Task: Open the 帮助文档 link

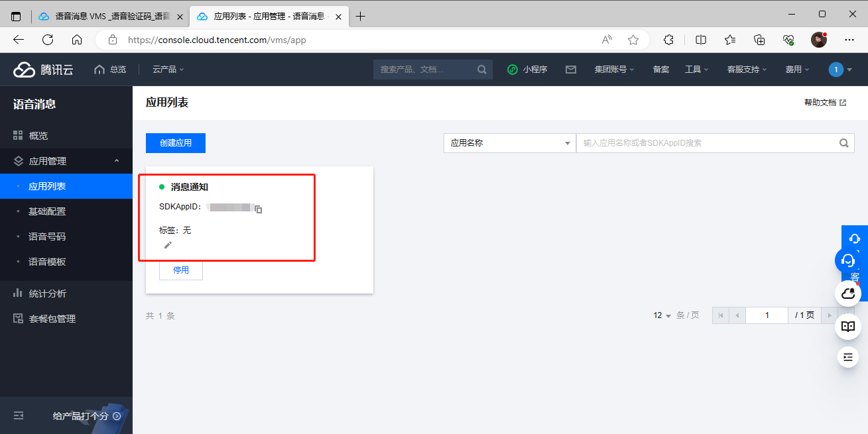Action: (825, 103)
